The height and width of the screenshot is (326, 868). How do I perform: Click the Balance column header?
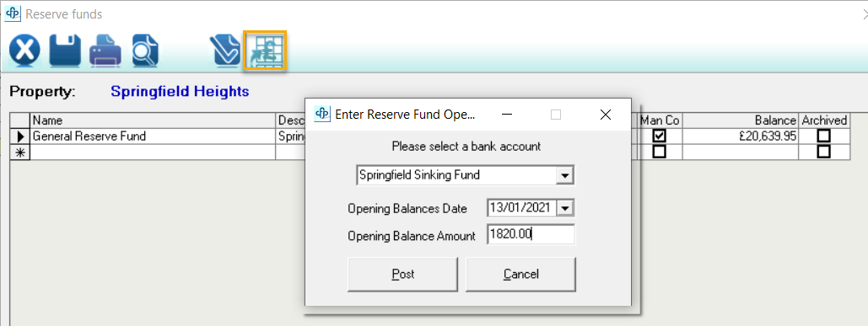pyautogui.click(x=740, y=120)
